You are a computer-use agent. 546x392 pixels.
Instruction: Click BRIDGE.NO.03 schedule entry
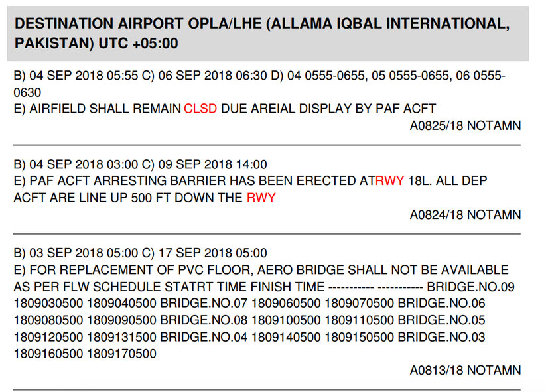pyautogui.click(x=442, y=337)
